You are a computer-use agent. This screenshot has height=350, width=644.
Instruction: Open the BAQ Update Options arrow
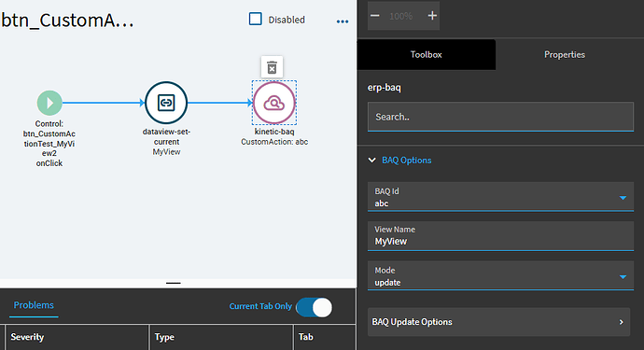621,322
